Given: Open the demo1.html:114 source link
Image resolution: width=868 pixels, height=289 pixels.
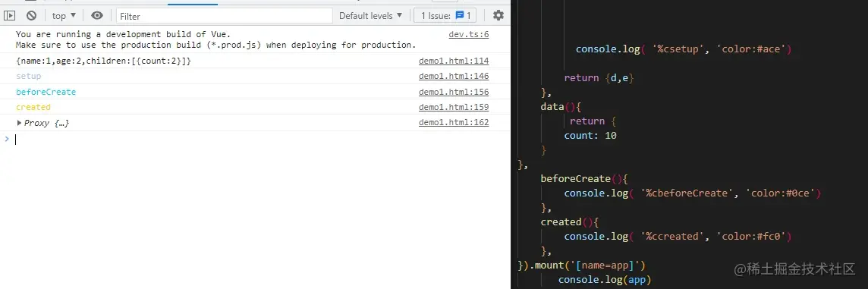Looking at the screenshot, I should pyautogui.click(x=454, y=61).
